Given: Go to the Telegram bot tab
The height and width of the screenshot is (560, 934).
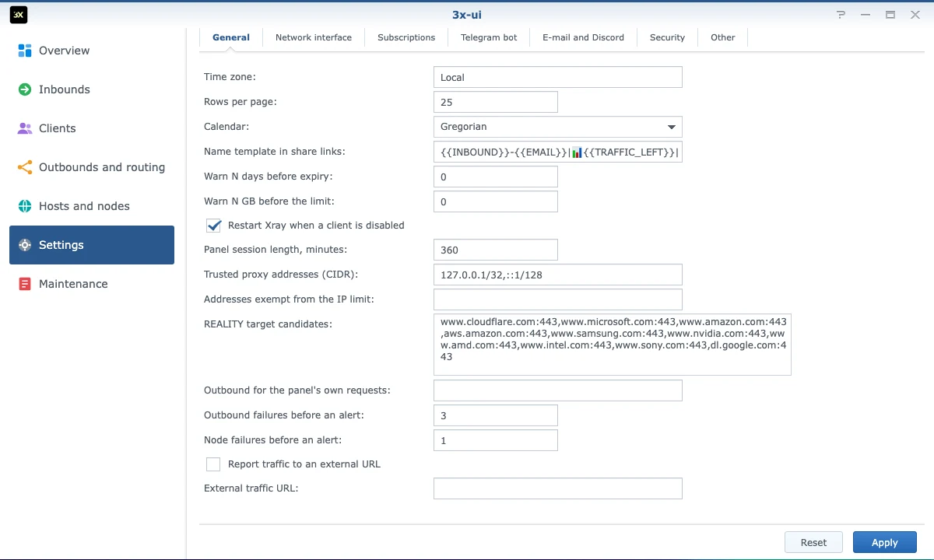Looking at the screenshot, I should tap(489, 37).
